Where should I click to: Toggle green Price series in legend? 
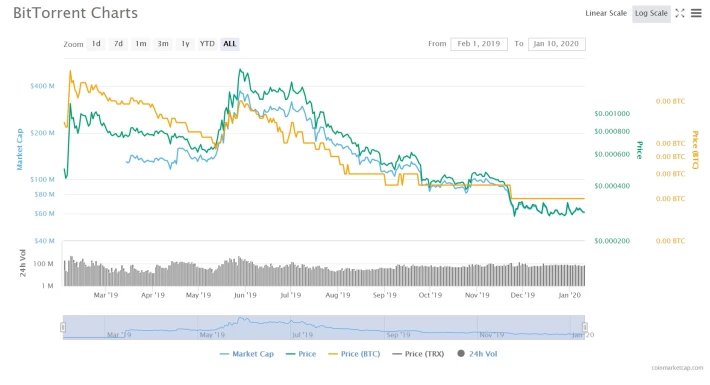tap(301, 354)
